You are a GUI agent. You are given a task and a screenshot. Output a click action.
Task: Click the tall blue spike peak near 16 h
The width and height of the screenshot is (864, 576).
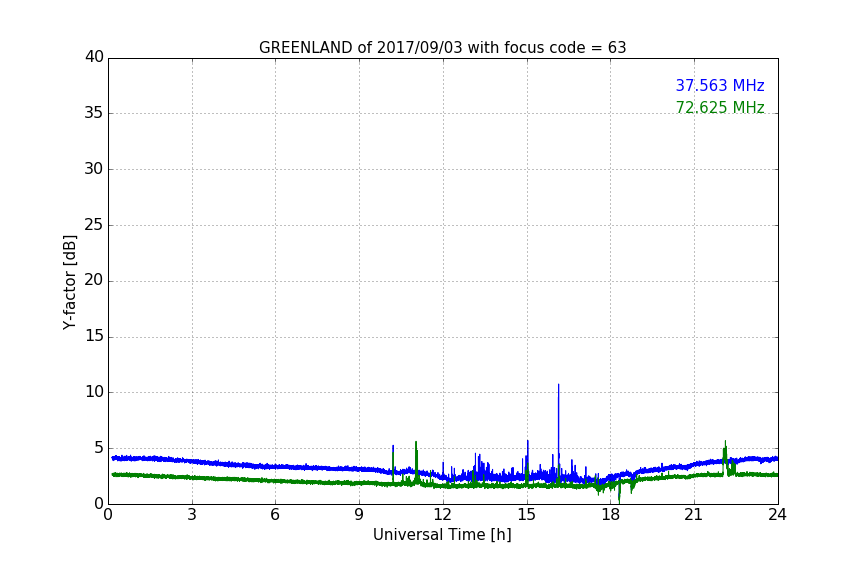point(558,385)
